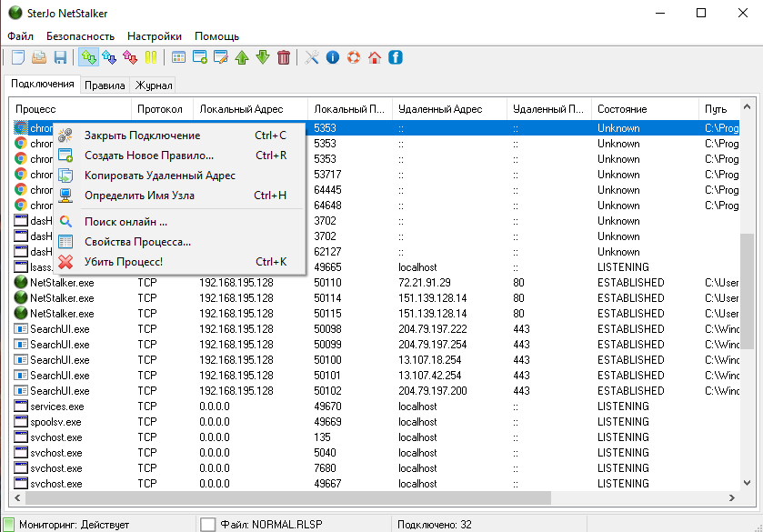Click the green up arrow toolbar icon
The image size is (763, 532).
[x=242, y=57]
